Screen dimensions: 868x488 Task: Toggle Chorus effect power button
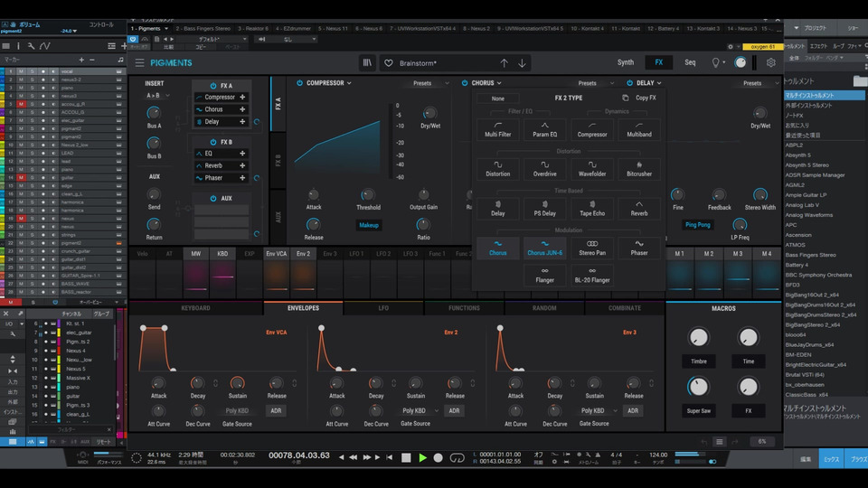[x=465, y=83]
